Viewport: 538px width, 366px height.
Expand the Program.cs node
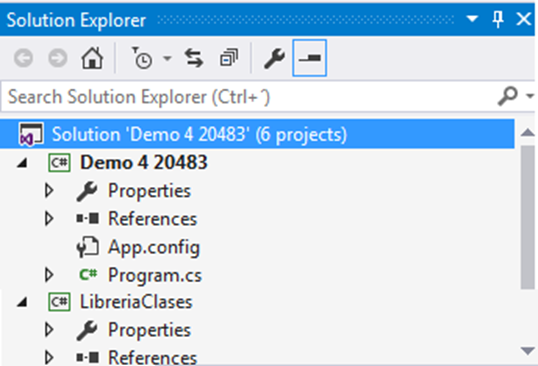point(49,275)
